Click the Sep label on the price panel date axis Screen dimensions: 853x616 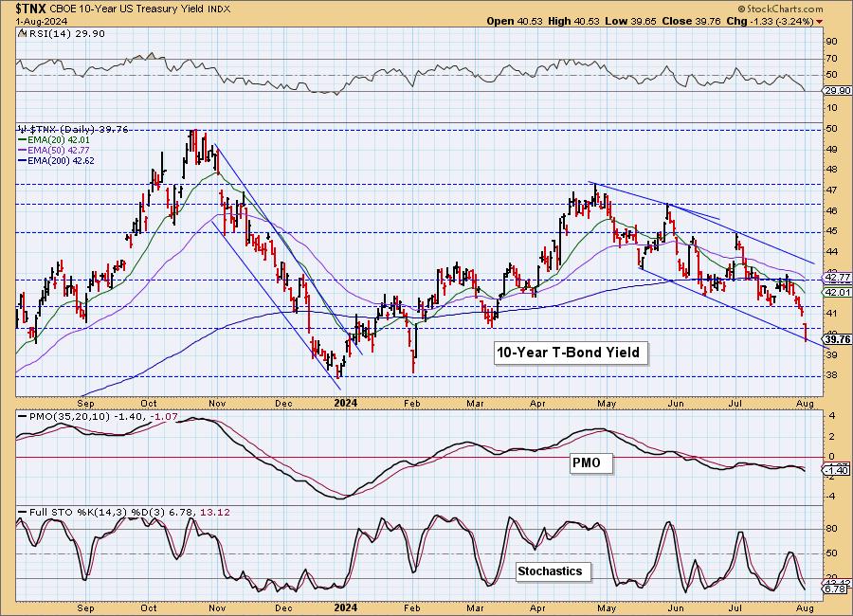[86, 404]
